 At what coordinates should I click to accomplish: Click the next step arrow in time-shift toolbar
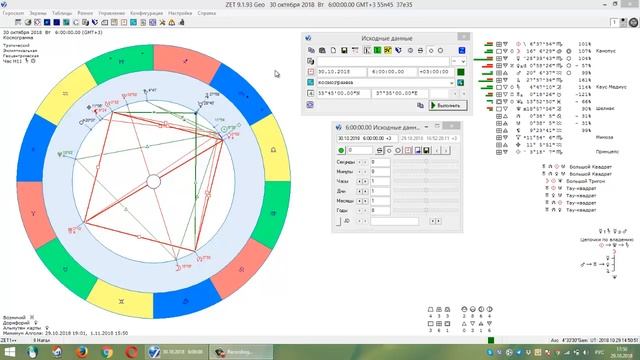click(x=446, y=150)
